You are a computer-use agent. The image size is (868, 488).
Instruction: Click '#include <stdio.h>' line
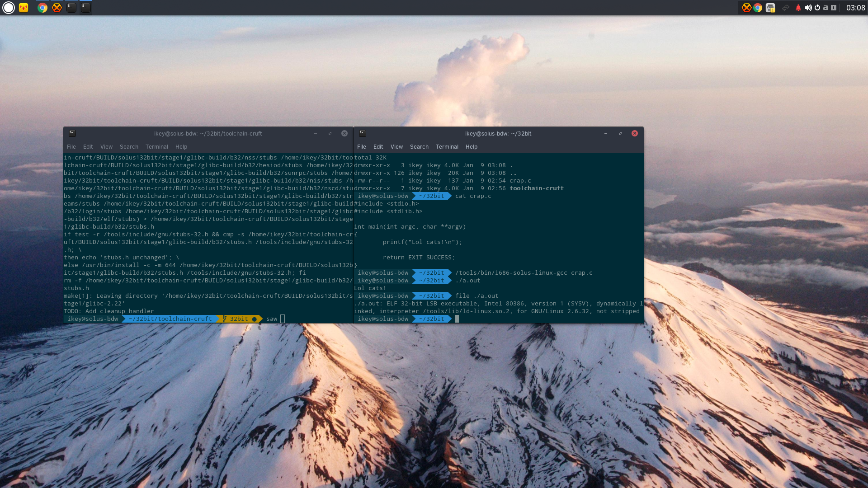point(387,204)
